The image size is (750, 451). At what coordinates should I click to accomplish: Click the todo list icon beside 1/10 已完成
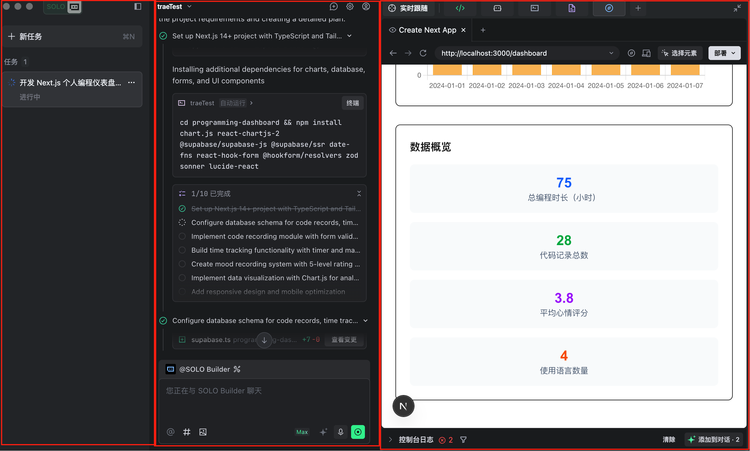tap(182, 194)
